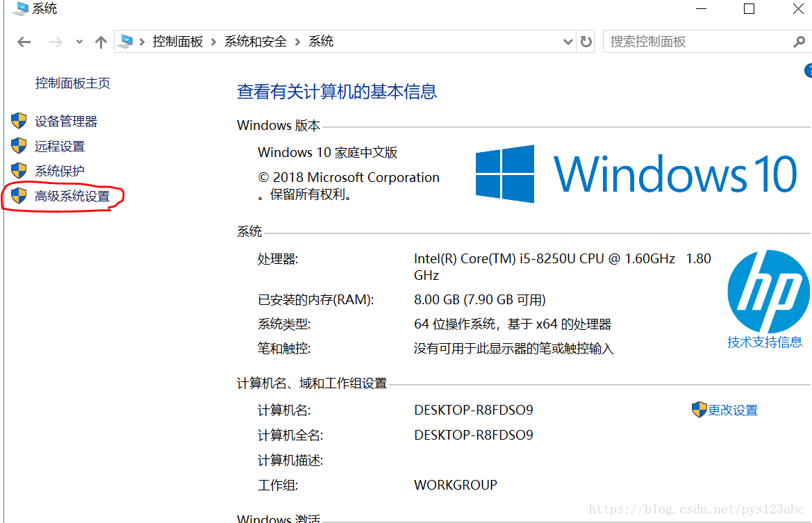Open 设备管理器 from the sidebar

pyautogui.click(x=66, y=122)
